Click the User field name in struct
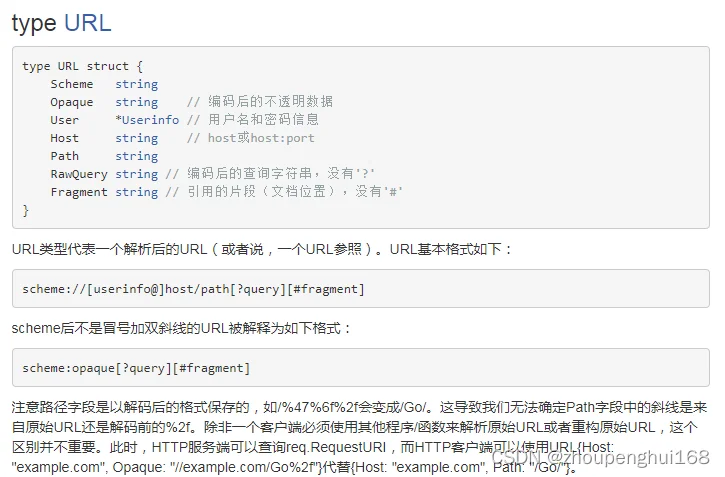The height and width of the screenshot is (477, 725). 65,120
